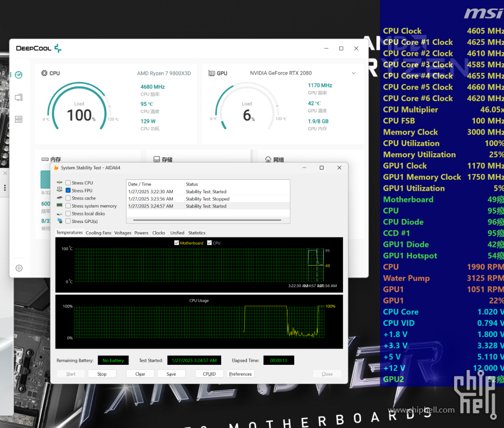Click the Stop button in AIDA64
The width and height of the screenshot is (504, 428).
pos(102,374)
